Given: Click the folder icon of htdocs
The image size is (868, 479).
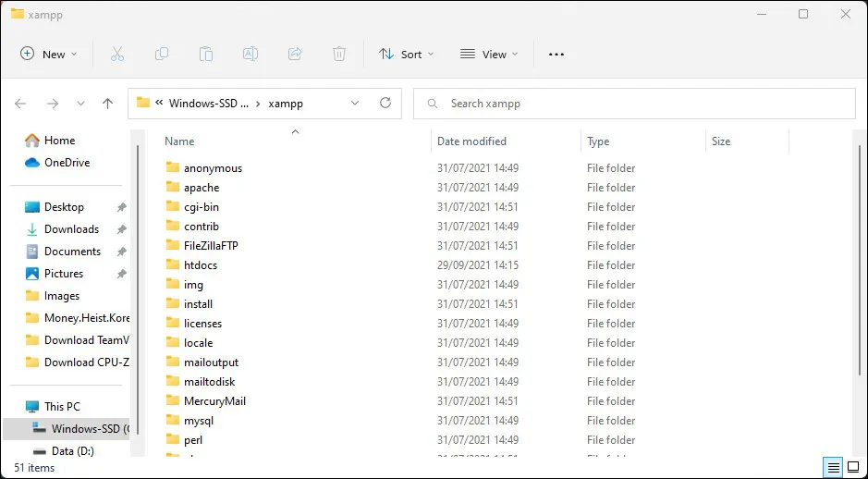Looking at the screenshot, I should [173, 265].
